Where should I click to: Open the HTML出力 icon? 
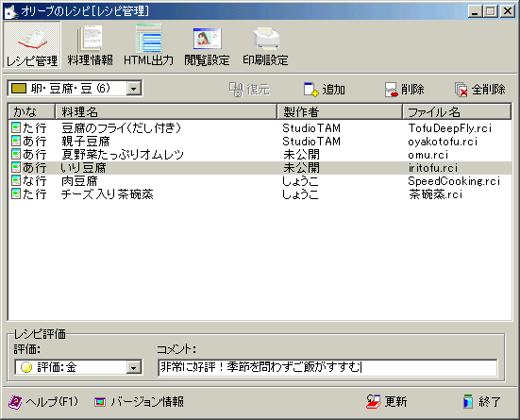pos(148,38)
